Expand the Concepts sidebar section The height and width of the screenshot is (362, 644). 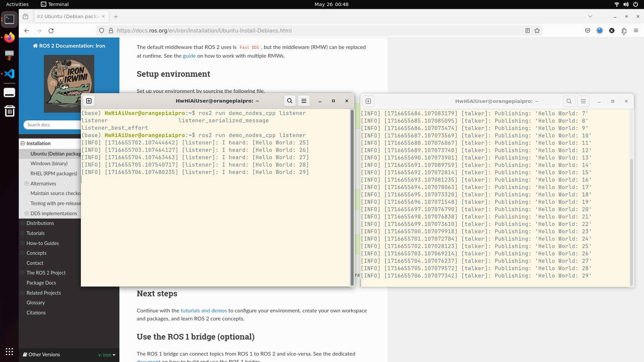pyautogui.click(x=23, y=253)
